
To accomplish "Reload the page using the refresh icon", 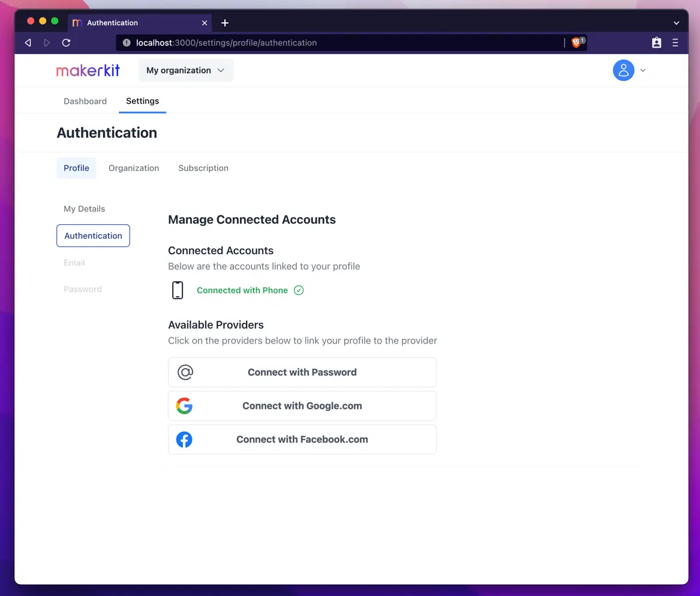I will (66, 43).
